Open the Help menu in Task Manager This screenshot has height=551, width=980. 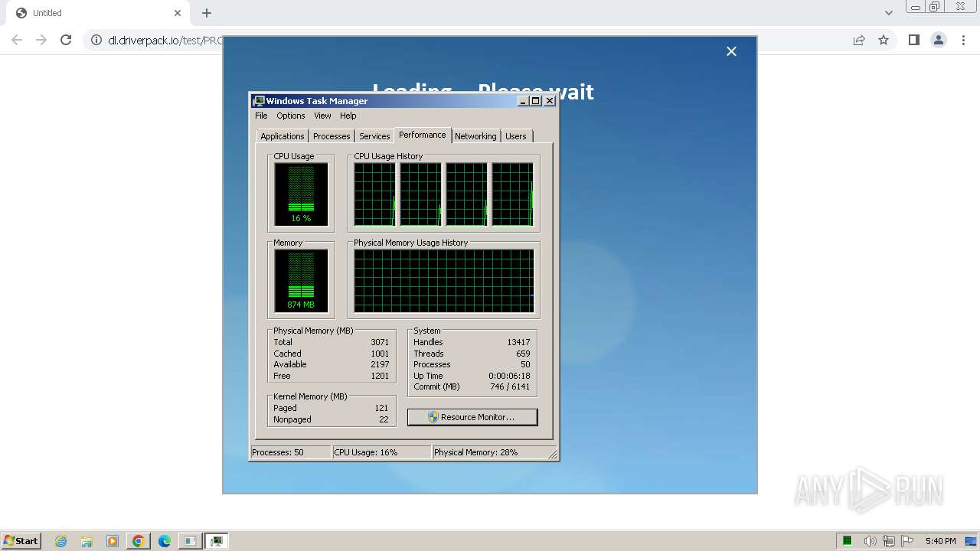tap(348, 116)
